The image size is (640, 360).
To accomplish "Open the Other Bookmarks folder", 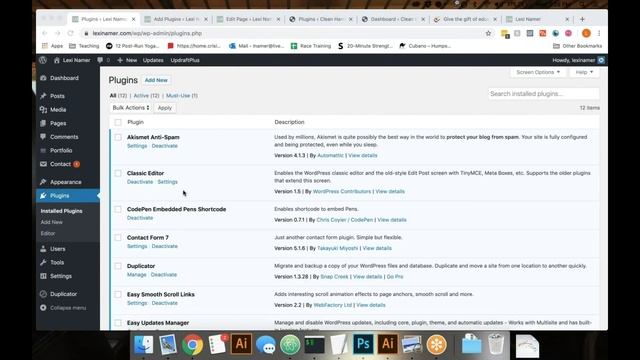I will 577,46.
